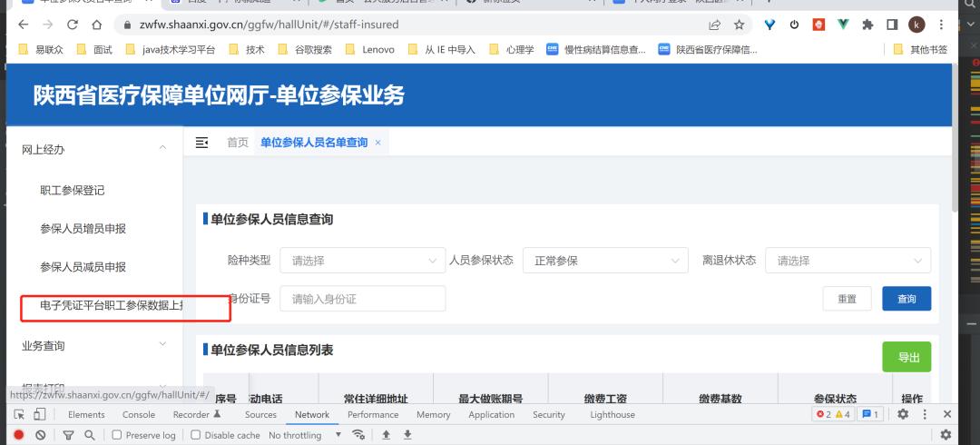Open the Lighthouse DevTools tab
980x445 pixels.
click(612, 414)
